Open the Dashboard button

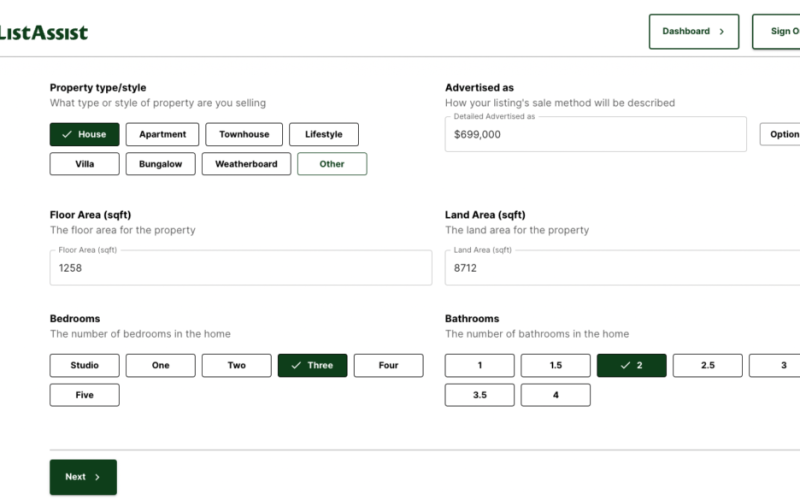pos(693,31)
